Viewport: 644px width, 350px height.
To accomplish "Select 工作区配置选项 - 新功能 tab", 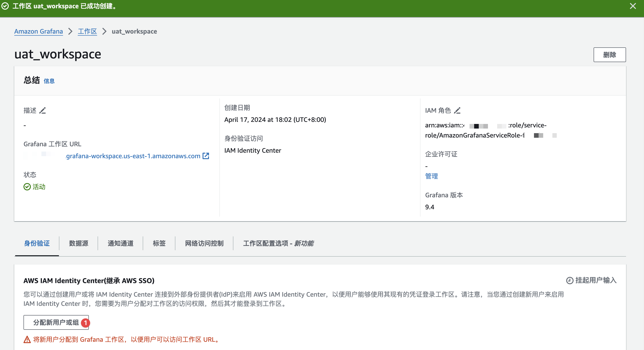I will [x=278, y=243].
